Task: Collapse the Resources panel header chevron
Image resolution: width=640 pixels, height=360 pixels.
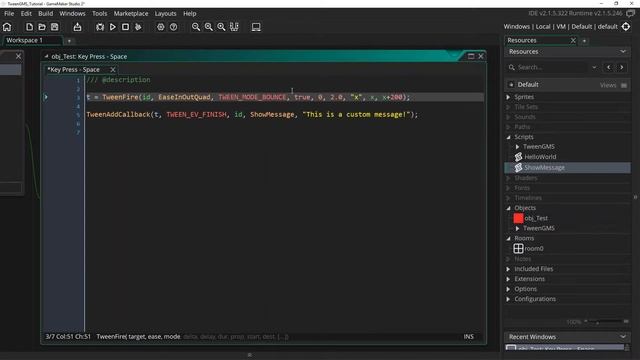Action: click(x=623, y=52)
